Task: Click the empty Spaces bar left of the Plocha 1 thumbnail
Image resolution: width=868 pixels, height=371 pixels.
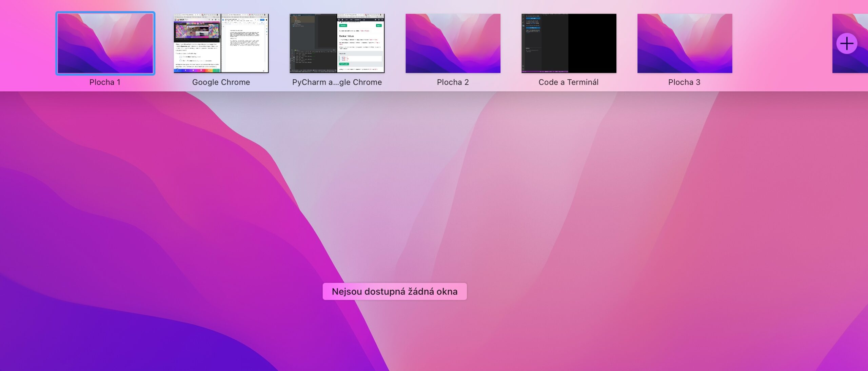Action: click(x=27, y=44)
